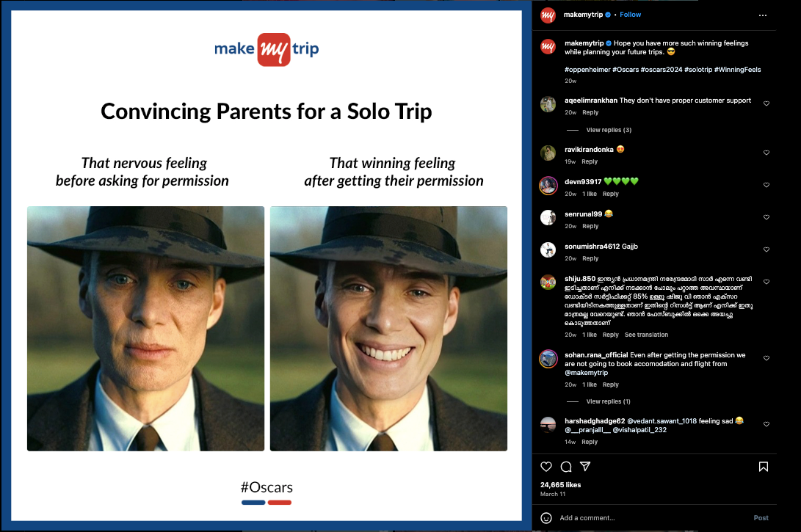
Task: Reply to sonumishra4612's comment
Action: coord(590,259)
